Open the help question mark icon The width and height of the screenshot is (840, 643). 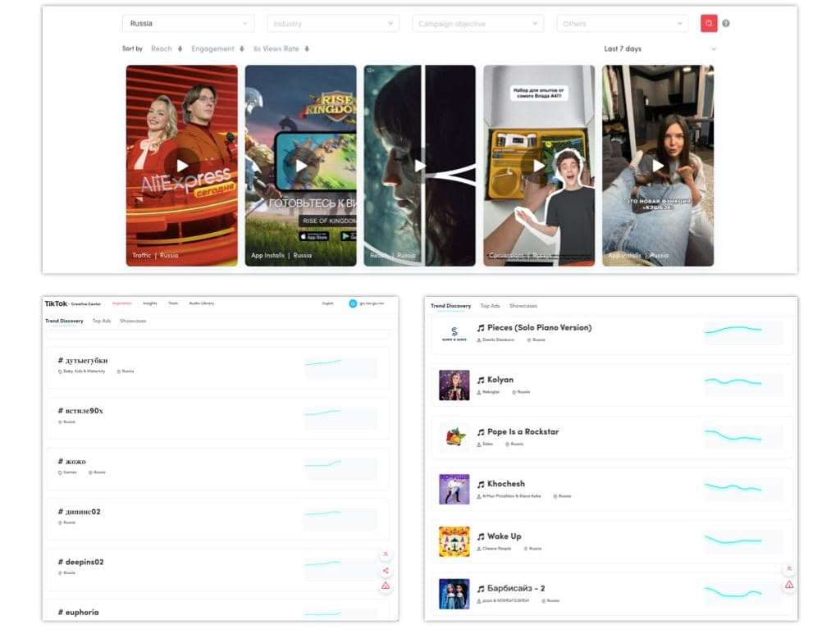[x=726, y=23]
